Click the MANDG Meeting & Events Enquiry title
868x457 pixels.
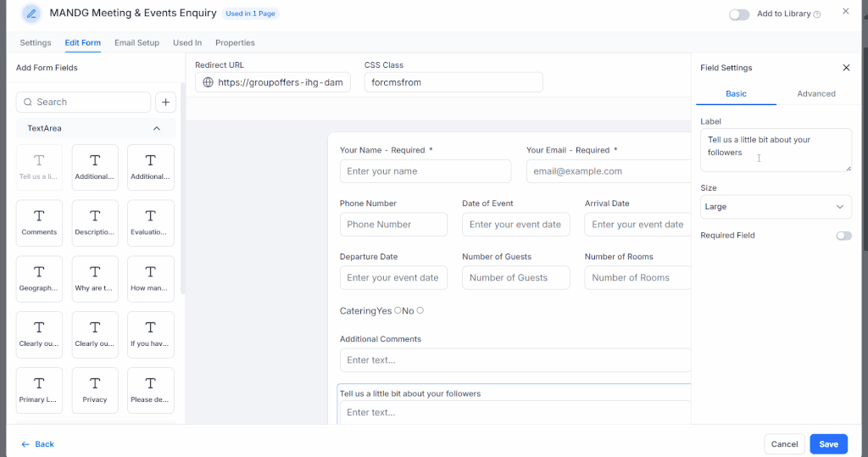click(133, 13)
